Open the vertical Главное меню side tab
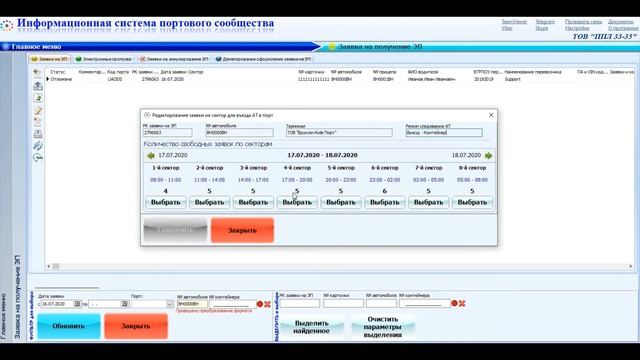 click(x=4, y=316)
